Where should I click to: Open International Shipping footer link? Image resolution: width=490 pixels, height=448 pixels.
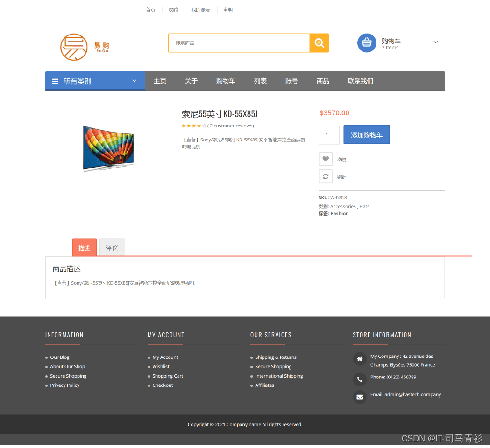point(279,376)
